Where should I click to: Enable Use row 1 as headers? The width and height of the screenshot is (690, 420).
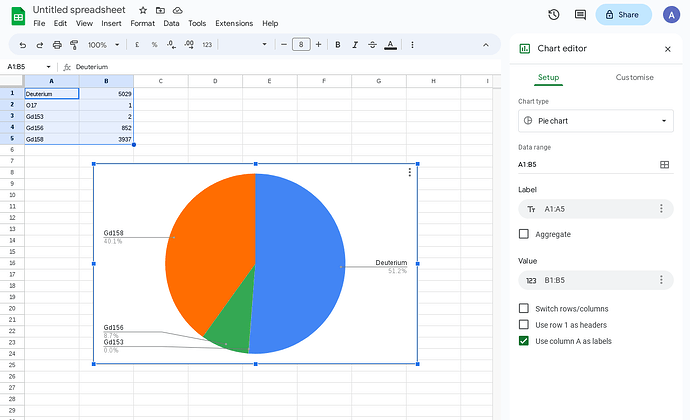point(524,324)
